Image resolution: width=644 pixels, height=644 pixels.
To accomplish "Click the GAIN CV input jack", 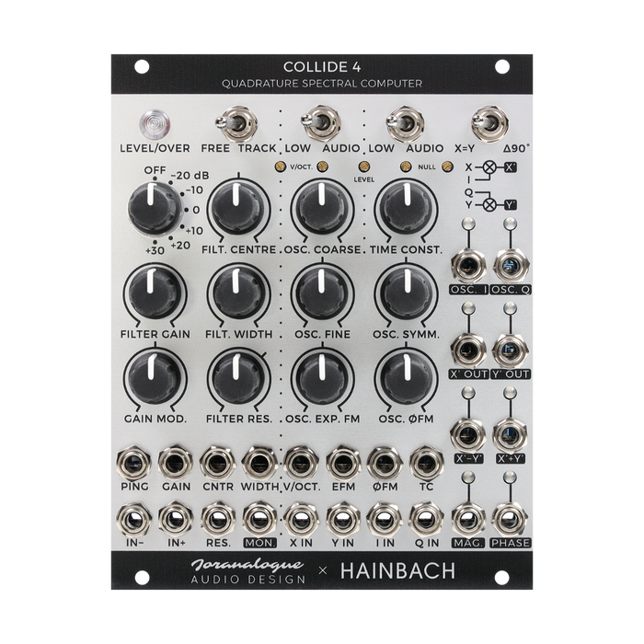I will coord(176,463).
